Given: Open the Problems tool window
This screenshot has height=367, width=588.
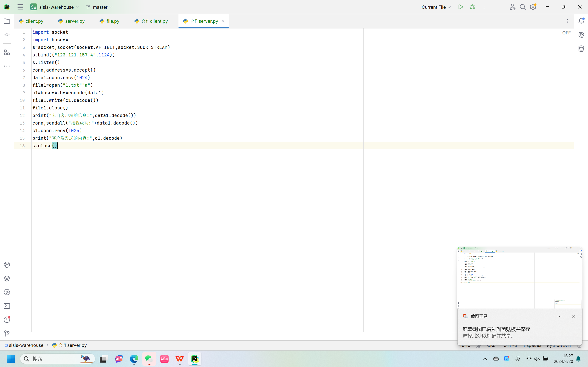Looking at the screenshot, I should pos(7,320).
